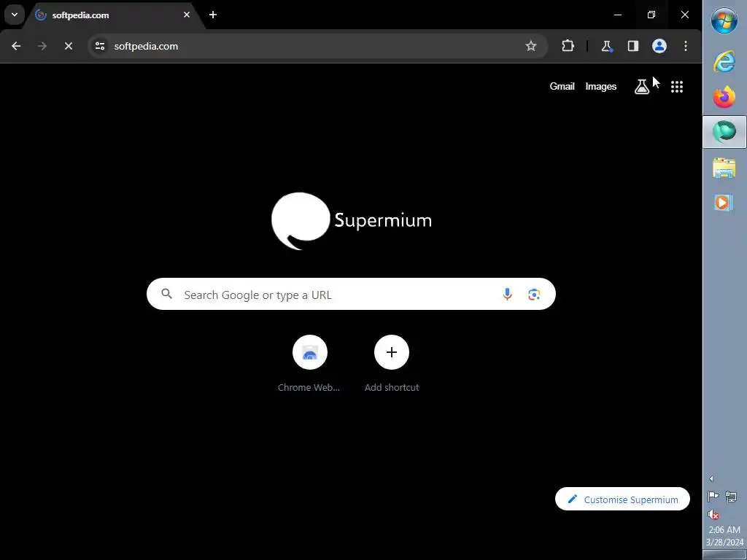Click the Supermium logo
Screen dimensions: 747x560
pos(352,221)
